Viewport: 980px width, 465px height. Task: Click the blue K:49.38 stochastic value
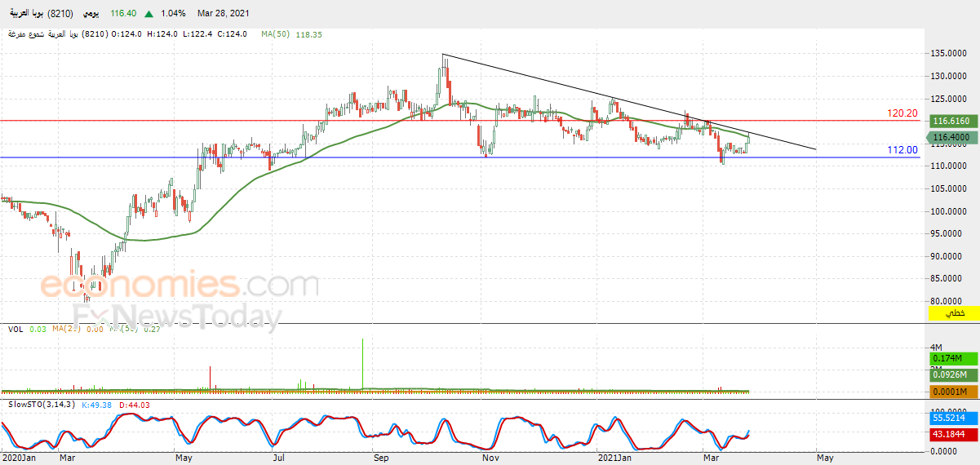click(96, 405)
